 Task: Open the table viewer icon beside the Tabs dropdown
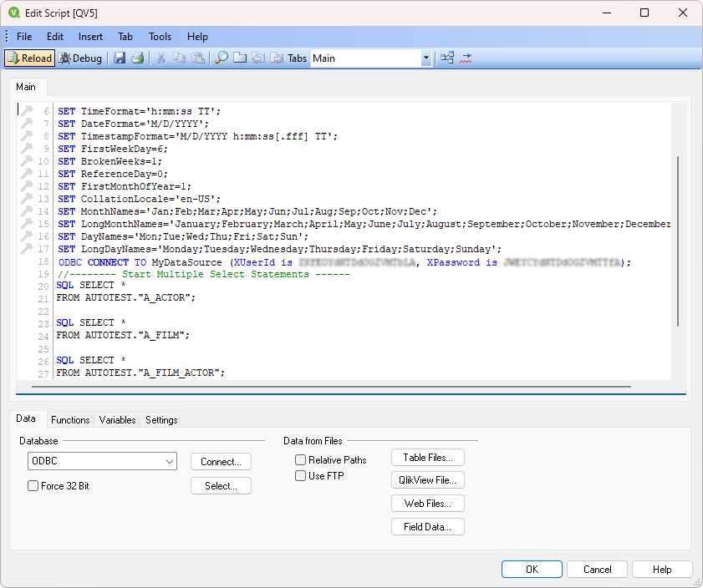446,58
